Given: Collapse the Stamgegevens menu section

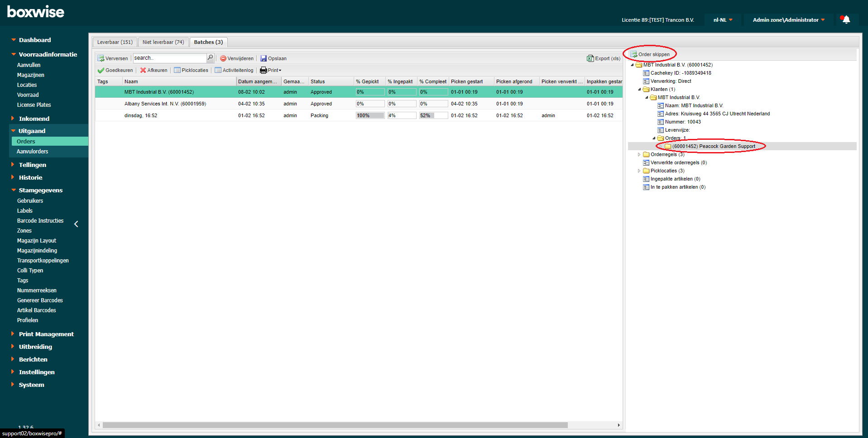Looking at the screenshot, I should (x=14, y=190).
